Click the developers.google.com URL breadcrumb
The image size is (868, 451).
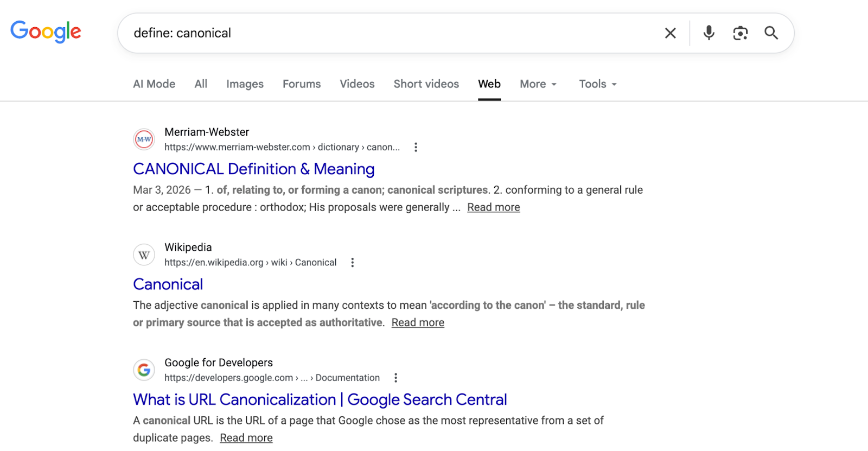272,378
